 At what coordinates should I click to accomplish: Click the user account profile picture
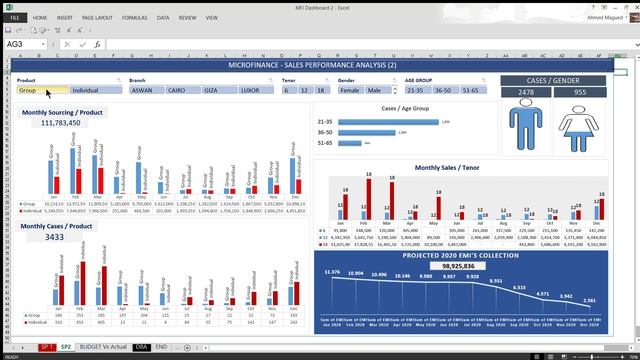[635, 18]
